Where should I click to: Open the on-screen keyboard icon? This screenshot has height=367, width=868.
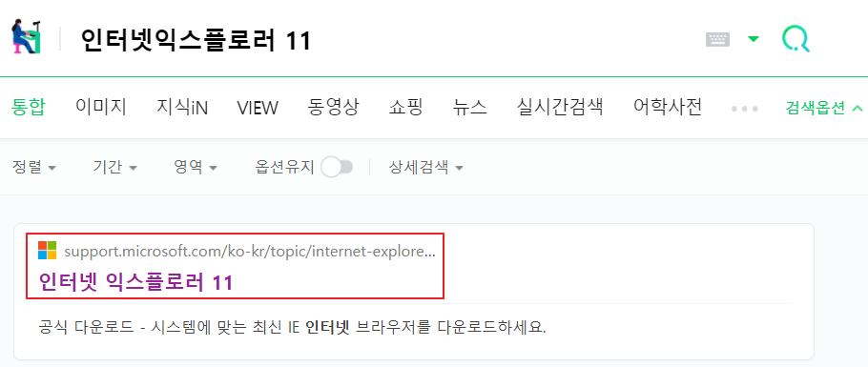(x=717, y=39)
